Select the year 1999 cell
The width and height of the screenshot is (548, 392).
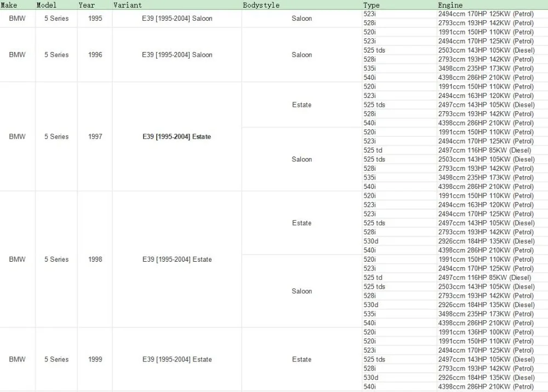[x=95, y=359]
